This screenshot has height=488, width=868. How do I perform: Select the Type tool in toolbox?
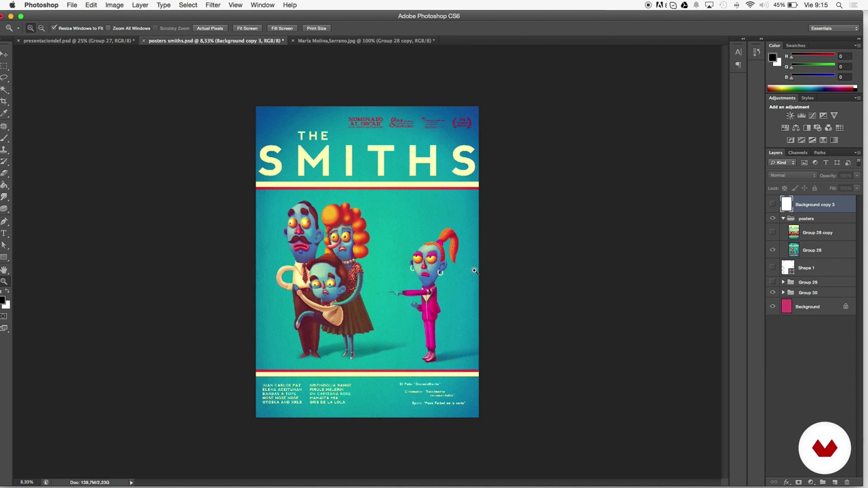point(4,233)
